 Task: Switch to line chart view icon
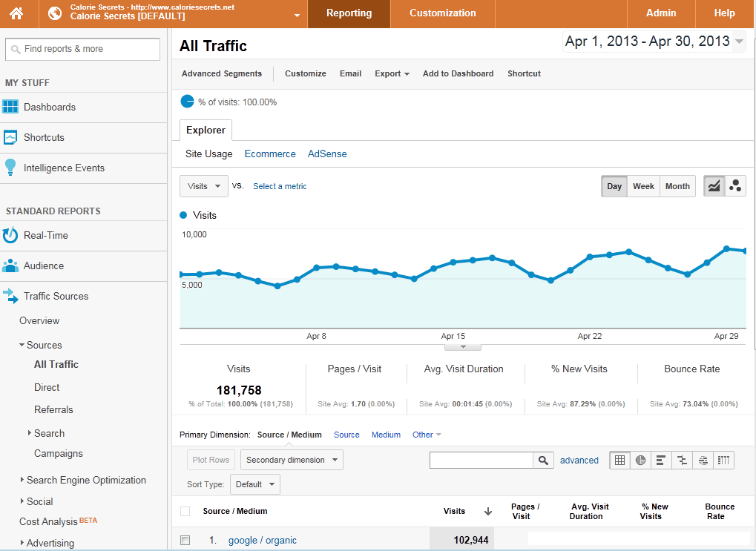[714, 186]
